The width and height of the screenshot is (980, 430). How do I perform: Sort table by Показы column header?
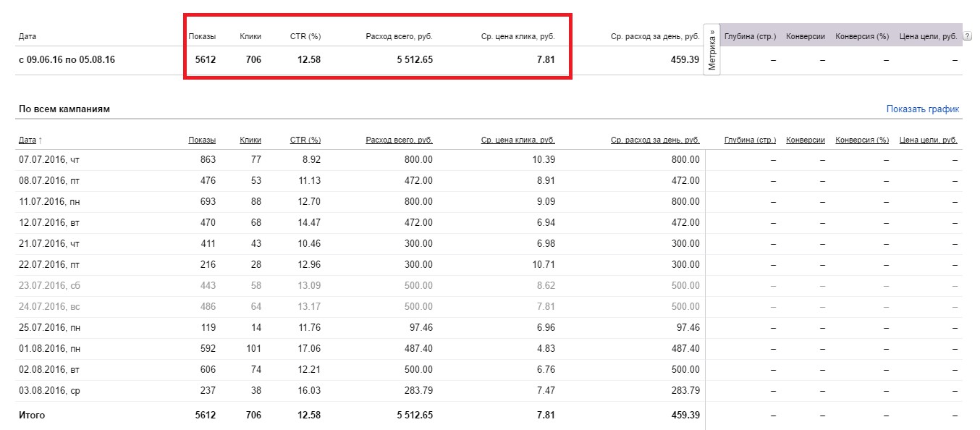pyautogui.click(x=202, y=140)
